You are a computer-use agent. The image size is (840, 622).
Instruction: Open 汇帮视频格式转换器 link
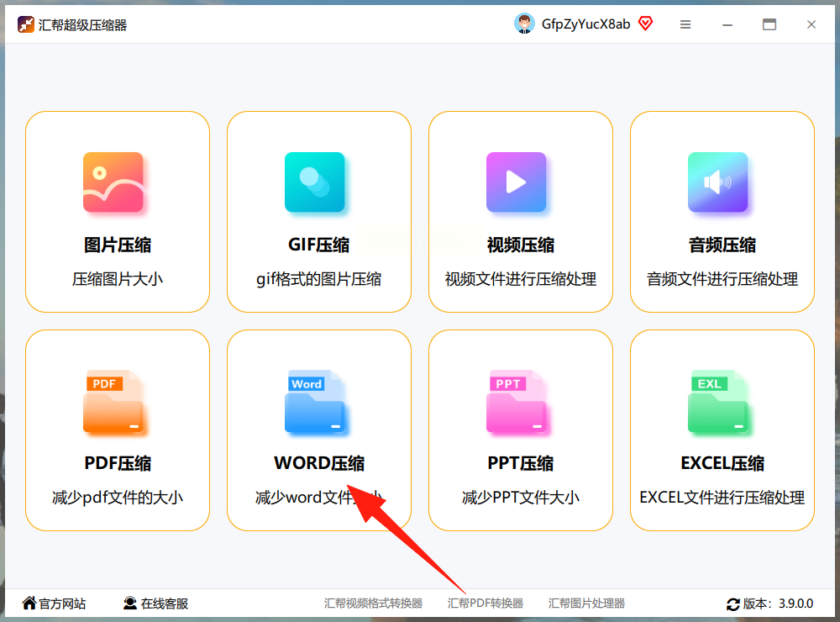click(x=373, y=604)
